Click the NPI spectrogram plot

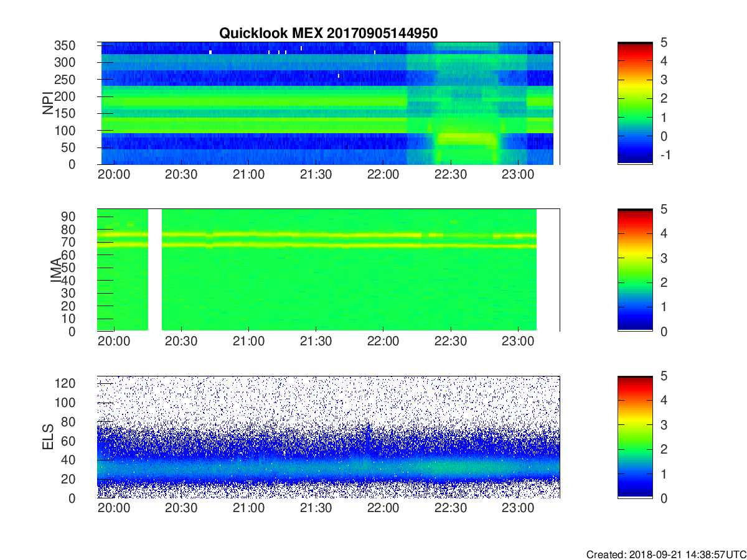[x=329, y=103]
